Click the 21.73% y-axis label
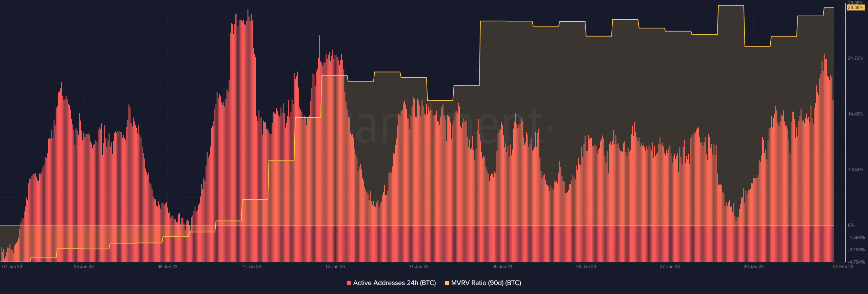The height and width of the screenshot is (294, 868). tap(856, 58)
